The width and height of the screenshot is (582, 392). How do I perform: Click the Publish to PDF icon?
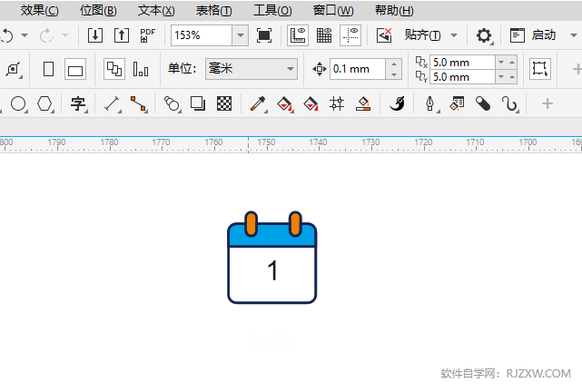coord(147,35)
